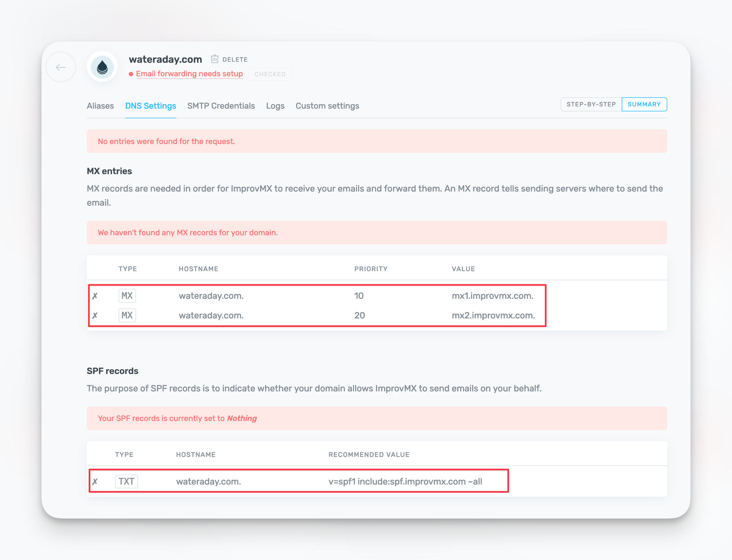732x560 pixels.
Task: Click the TXT type badge
Action: (x=127, y=481)
